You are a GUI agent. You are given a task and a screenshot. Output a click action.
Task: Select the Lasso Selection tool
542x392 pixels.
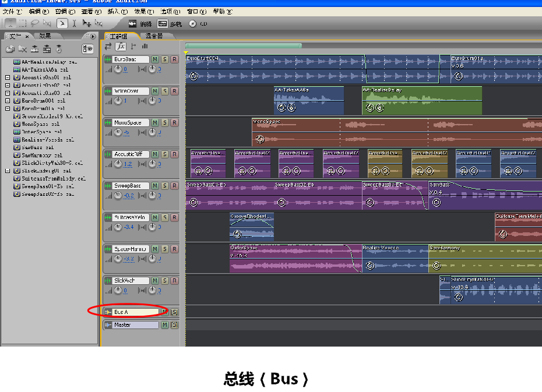[34, 23]
